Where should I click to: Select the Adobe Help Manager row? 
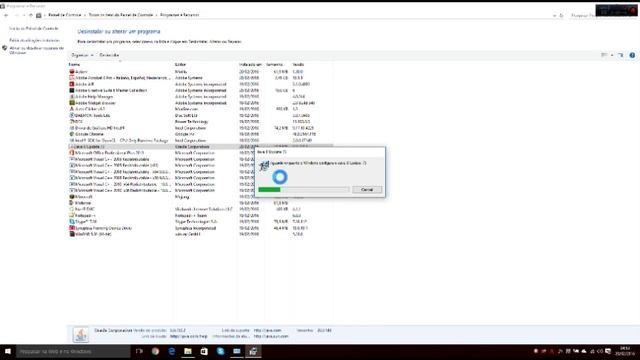point(200,97)
